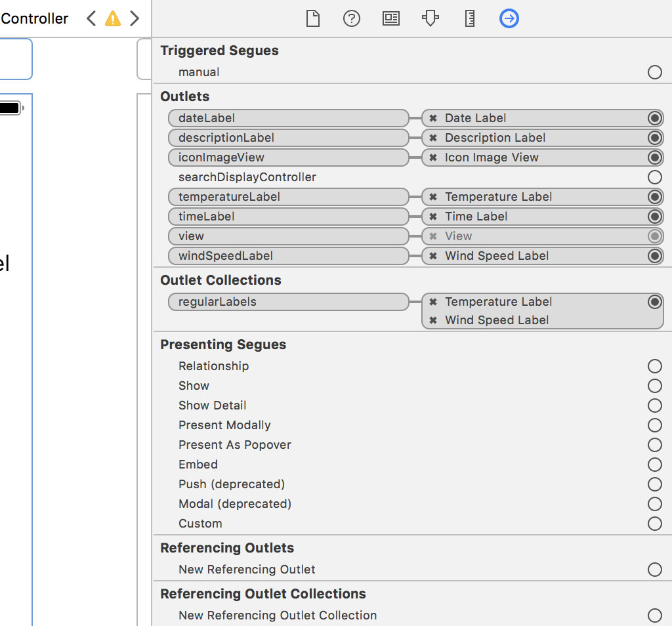Open the Quick Help inspector
672x626 pixels.
[352, 19]
